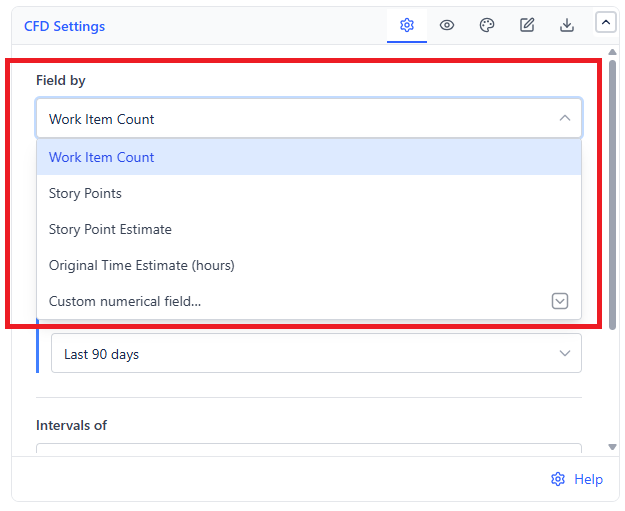The height and width of the screenshot is (511, 625).
Task: Click the gear icon beside Help
Action: [x=558, y=479]
